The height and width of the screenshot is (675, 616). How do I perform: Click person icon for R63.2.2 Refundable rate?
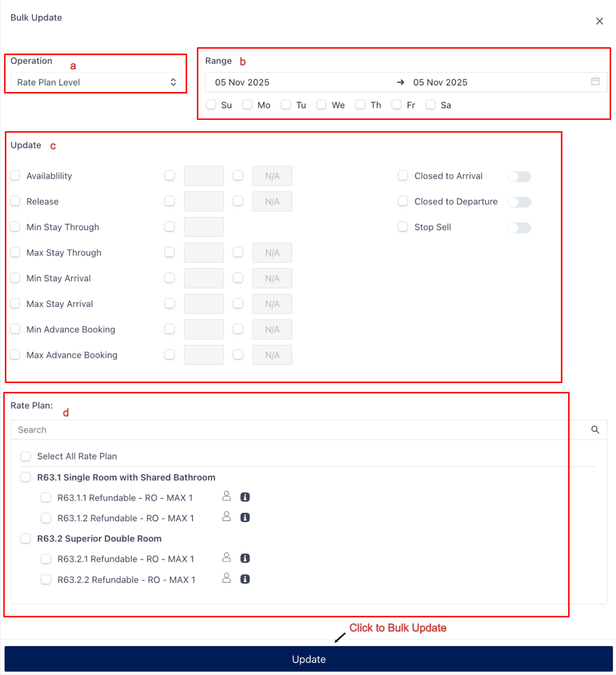[227, 578]
